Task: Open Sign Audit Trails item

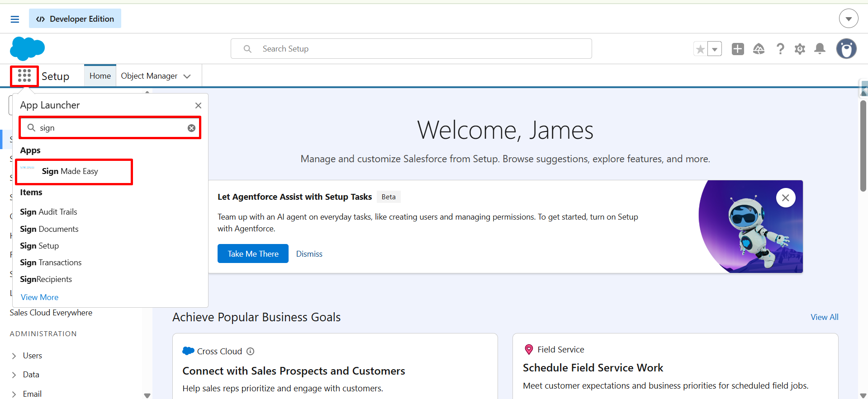Action: pos(48,212)
